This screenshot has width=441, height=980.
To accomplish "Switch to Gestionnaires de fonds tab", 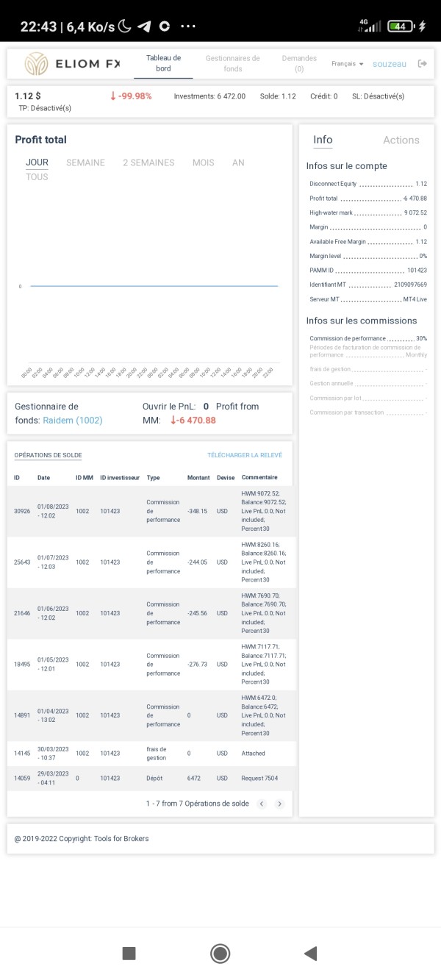I will (233, 63).
